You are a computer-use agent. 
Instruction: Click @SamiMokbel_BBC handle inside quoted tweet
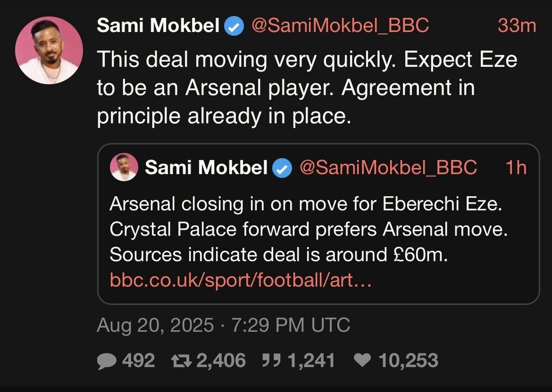tap(388, 168)
